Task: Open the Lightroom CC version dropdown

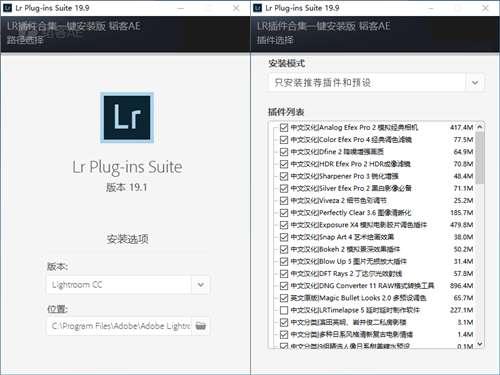Action: [x=200, y=285]
